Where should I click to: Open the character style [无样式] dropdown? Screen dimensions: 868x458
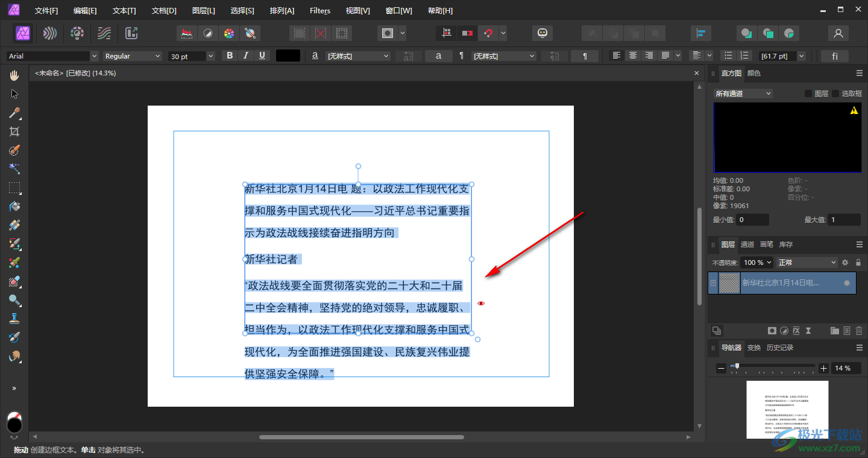click(x=359, y=56)
